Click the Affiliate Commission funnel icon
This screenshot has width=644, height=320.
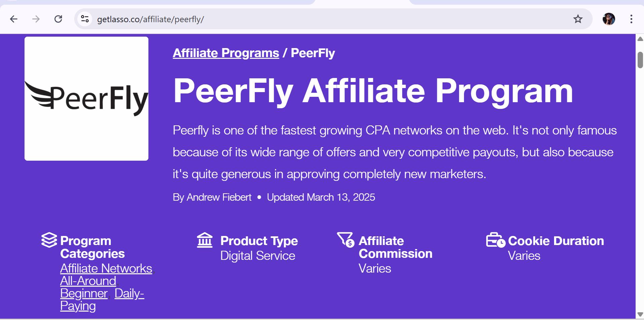click(x=346, y=239)
